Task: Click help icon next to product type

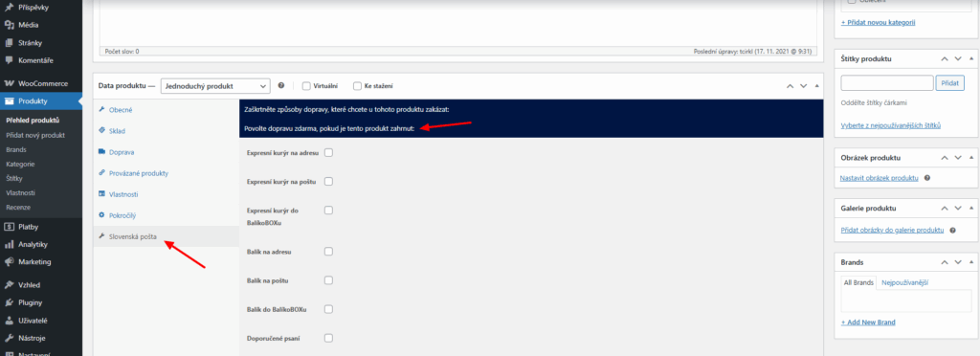Action: coord(281,85)
